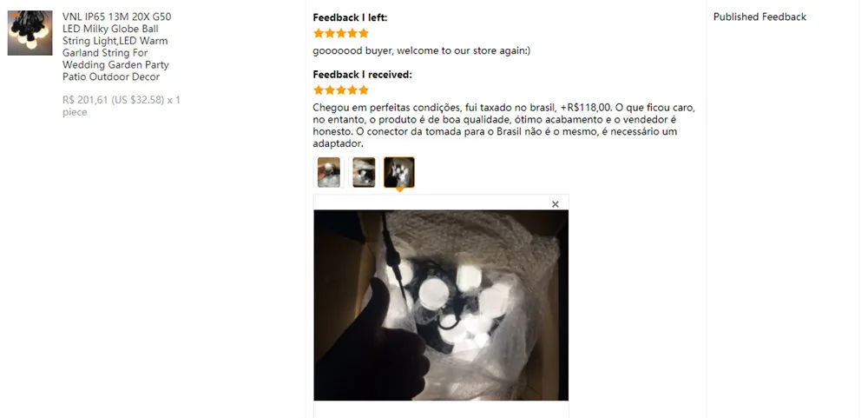
Task: Click first star under Feedback I received
Action: [x=319, y=90]
